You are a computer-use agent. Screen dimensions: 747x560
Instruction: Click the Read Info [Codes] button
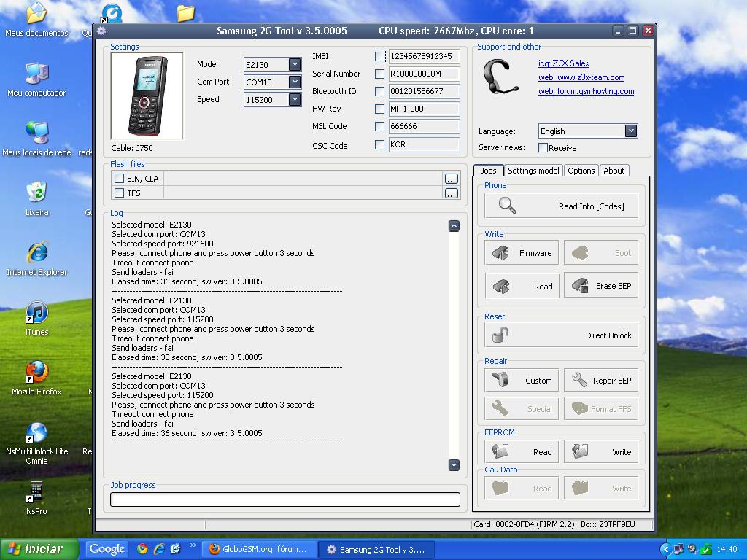click(x=561, y=206)
